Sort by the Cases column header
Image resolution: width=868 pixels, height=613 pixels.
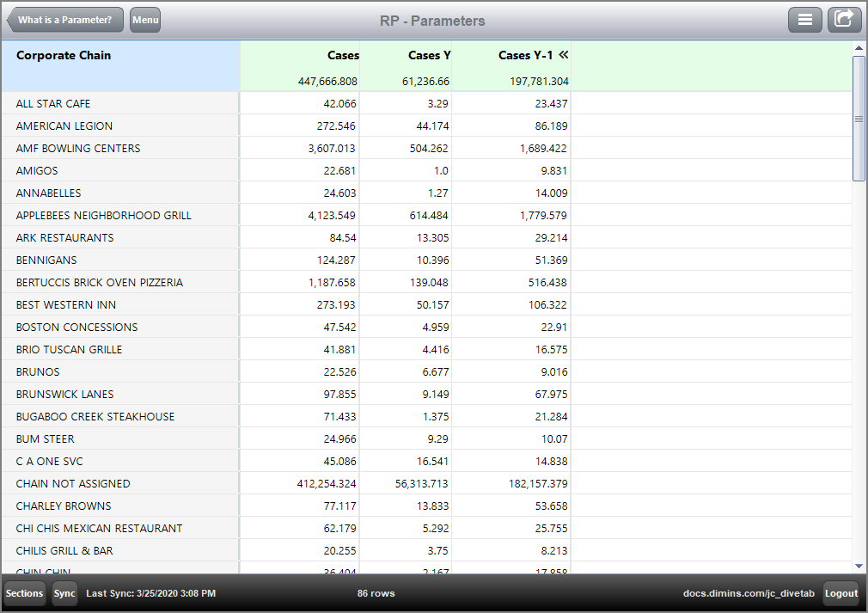[x=343, y=55]
